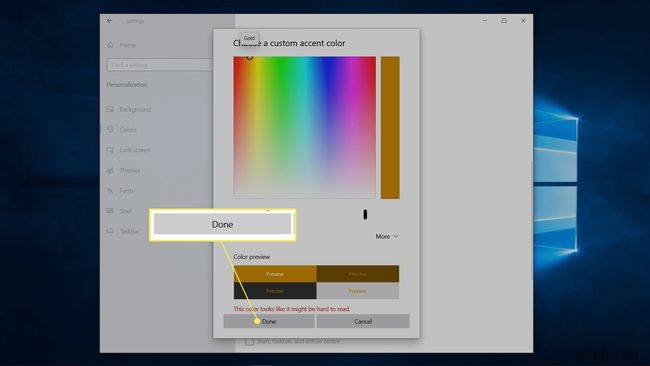Click the Start grid icon
The width and height of the screenshot is (650, 366).
click(110, 211)
